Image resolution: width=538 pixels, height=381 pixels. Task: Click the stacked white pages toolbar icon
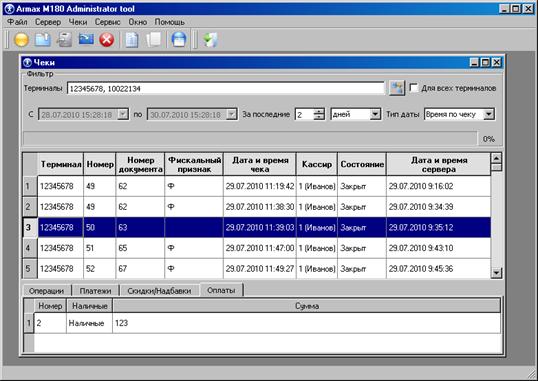[153, 40]
